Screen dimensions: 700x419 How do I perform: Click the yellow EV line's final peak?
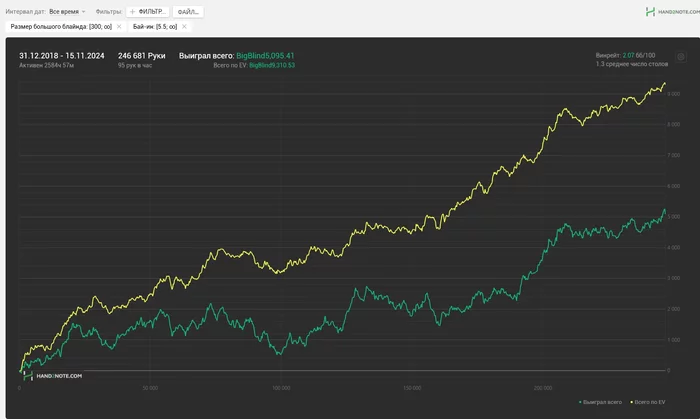665,83
